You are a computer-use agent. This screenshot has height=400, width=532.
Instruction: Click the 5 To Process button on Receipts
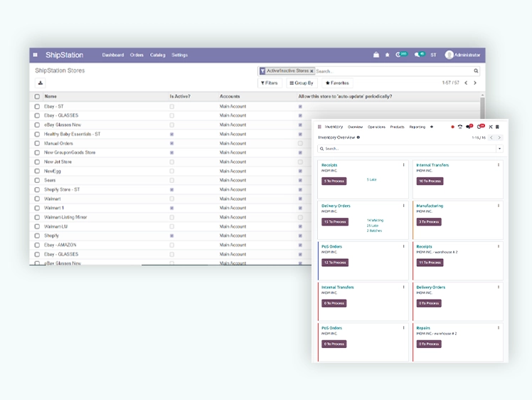point(334,181)
